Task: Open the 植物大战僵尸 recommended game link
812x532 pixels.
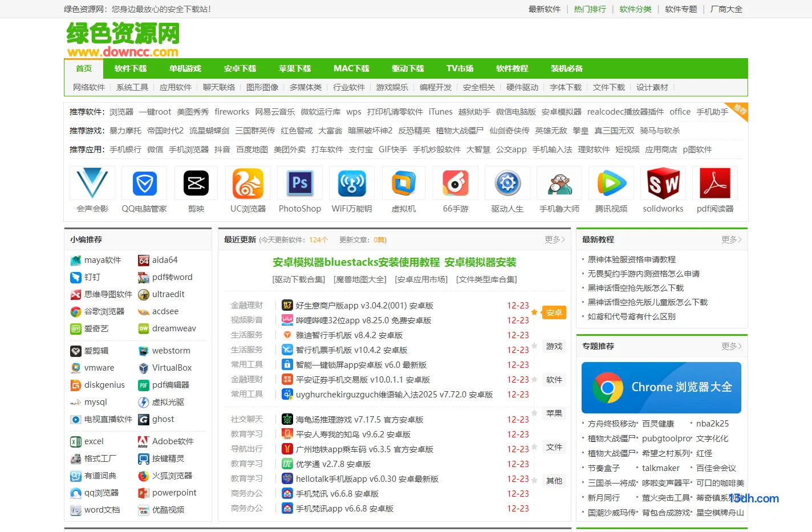Action: pyautogui.click(x=460, y=131)
